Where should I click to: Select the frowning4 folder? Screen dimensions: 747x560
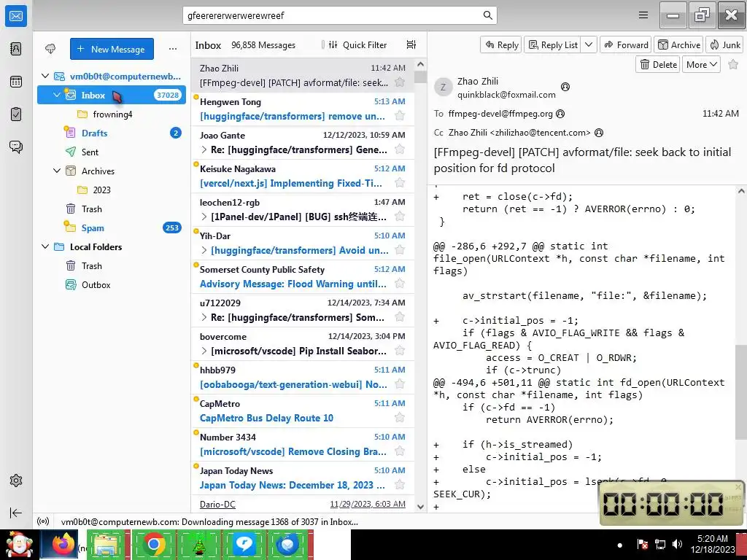point(112,114)
